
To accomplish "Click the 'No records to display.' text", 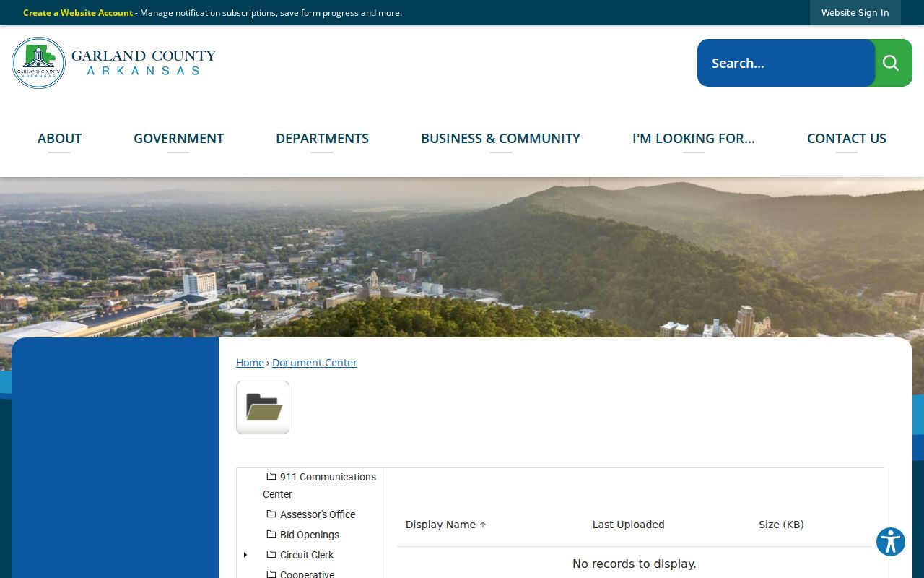I will click(x=635, y=564).
